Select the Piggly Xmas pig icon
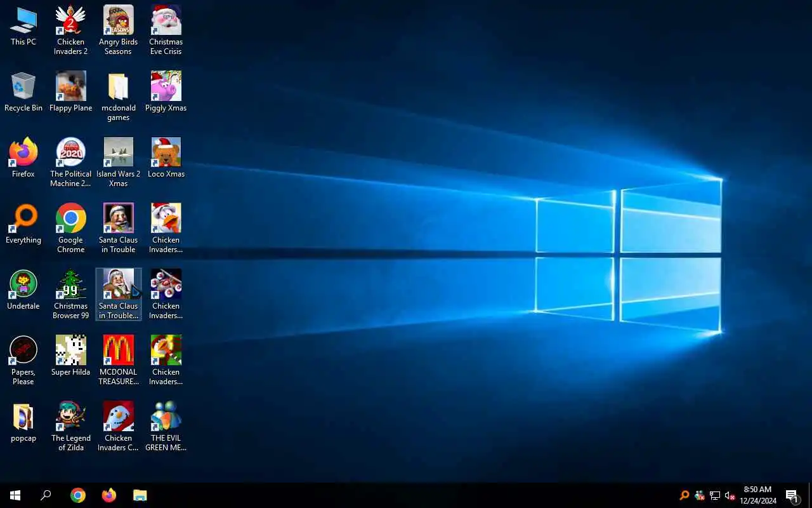Viewport: 812px width, 508px height. 166,92
